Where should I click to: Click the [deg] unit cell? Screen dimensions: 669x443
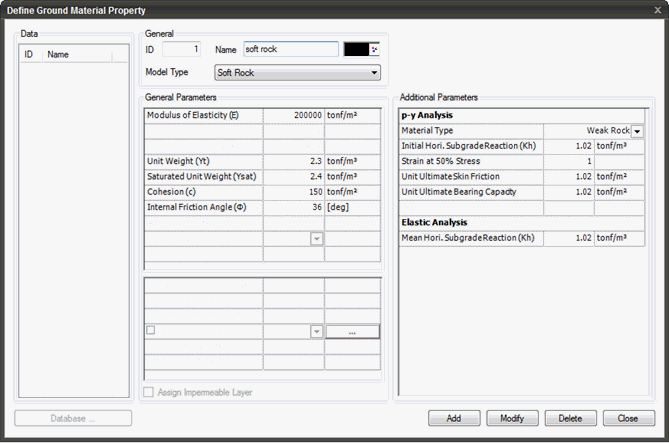[352, 207]
